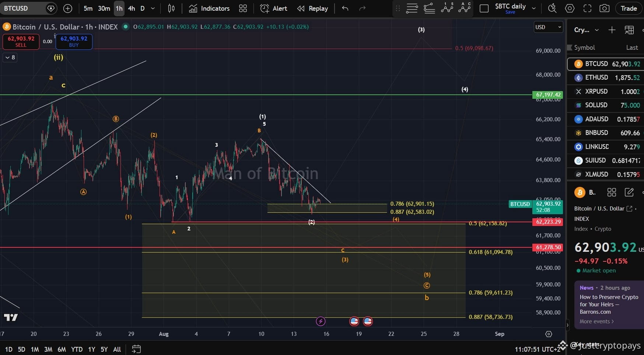
Task: Open the symbol note edit icon
Action: pos(629,192)
